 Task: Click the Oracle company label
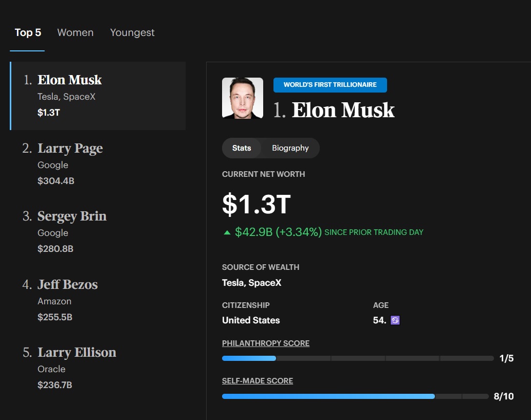click(51, 369)
